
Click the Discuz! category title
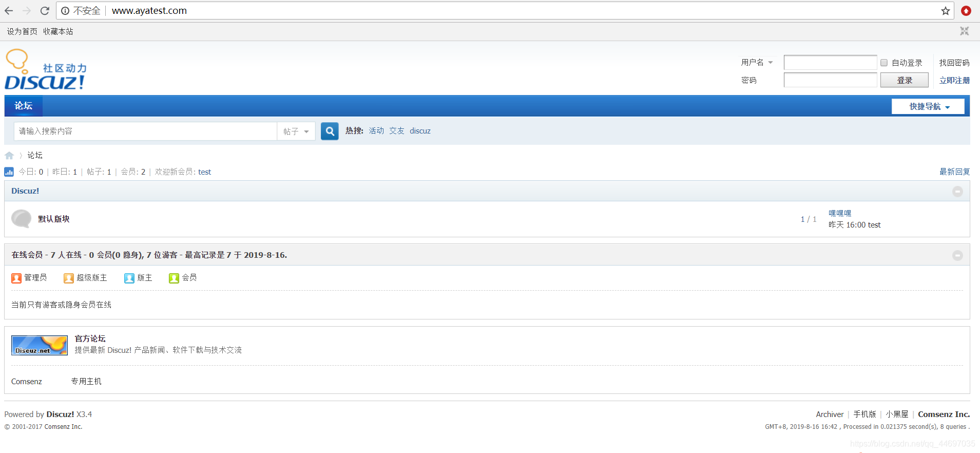pyautogui.click(x=25, y=191)
